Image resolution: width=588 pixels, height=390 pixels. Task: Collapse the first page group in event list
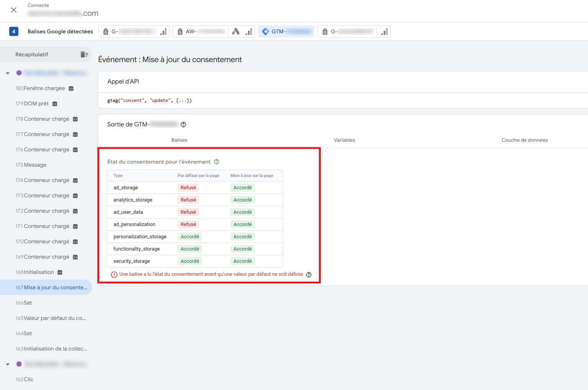pos(8,73)
